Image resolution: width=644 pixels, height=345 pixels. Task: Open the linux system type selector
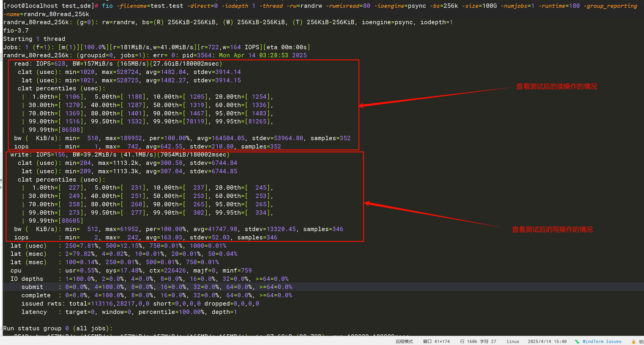coord(513,342)
